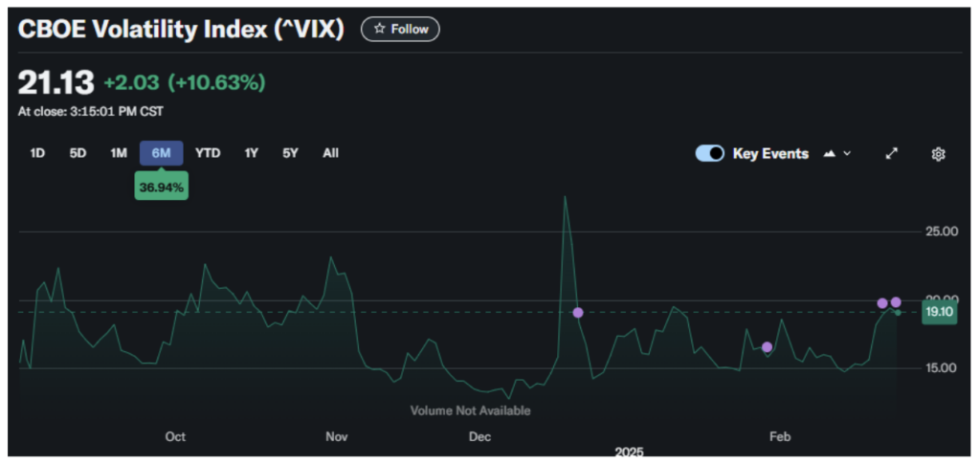
Task: Click the Oct axis label
Action: point(175,437)
